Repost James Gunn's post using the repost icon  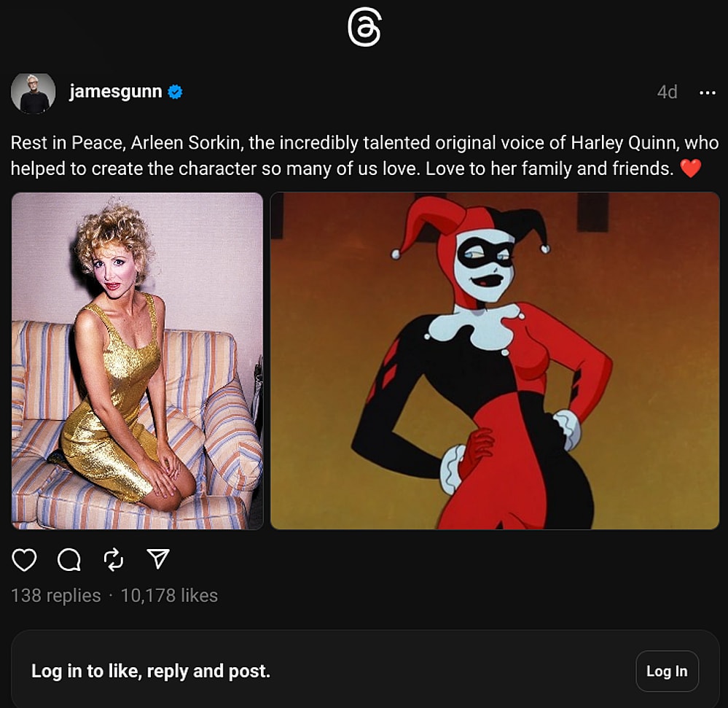click(113, 559)
